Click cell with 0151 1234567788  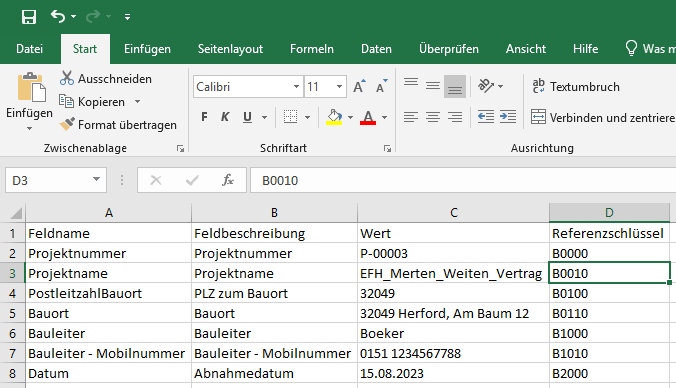453,354
